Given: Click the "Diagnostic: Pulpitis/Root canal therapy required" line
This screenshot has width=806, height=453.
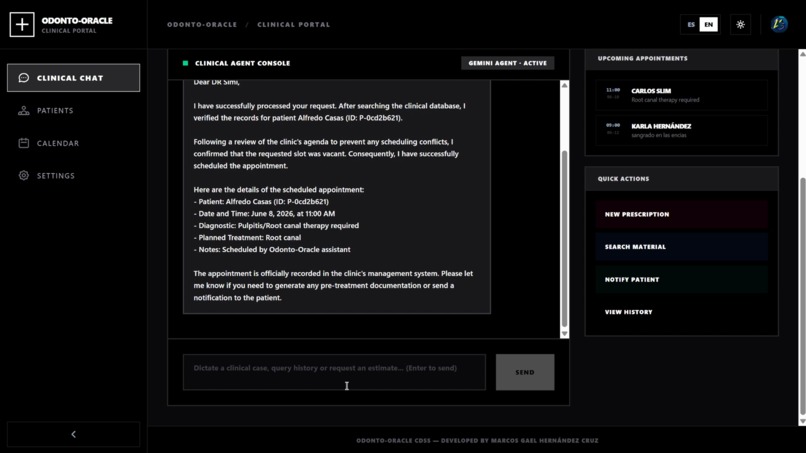Looking at the screenshot, I should 276,225.
